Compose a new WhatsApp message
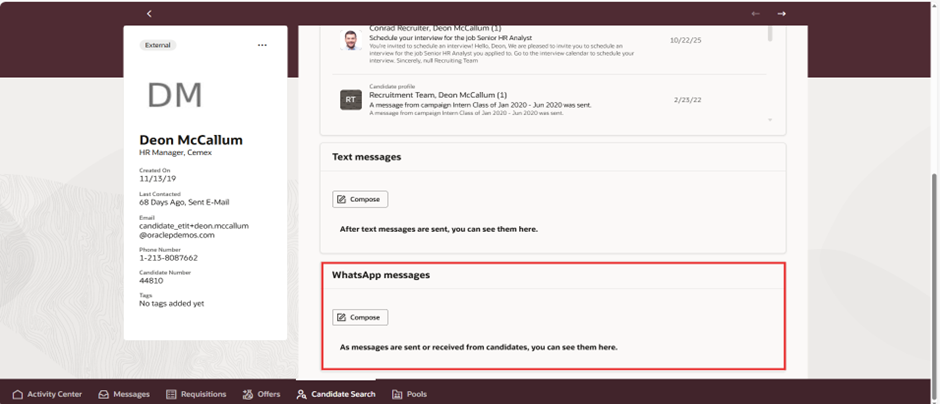The width and height of the screenshot is (940, 404). tap(360, 317)
